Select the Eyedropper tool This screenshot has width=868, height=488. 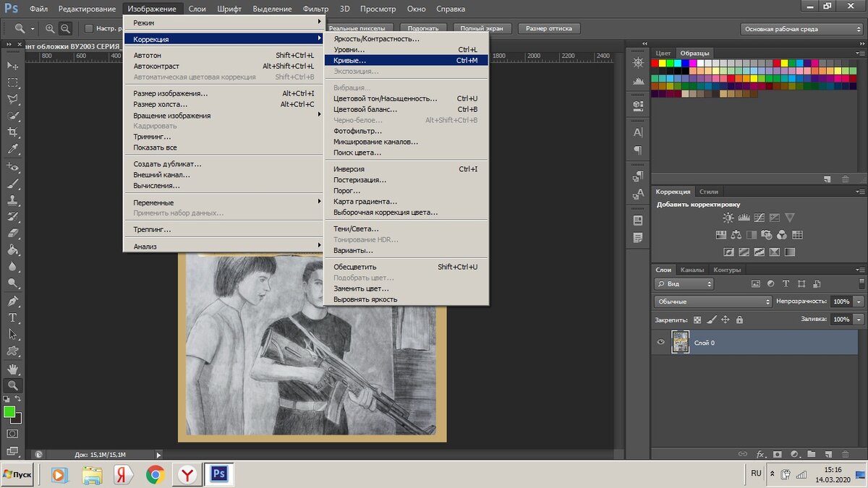(x=12, y=150)
